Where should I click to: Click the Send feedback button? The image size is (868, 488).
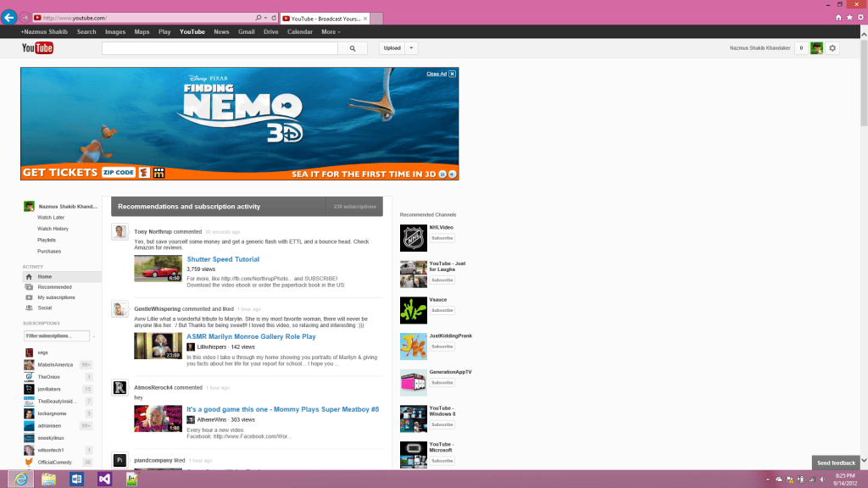(836, 463)
